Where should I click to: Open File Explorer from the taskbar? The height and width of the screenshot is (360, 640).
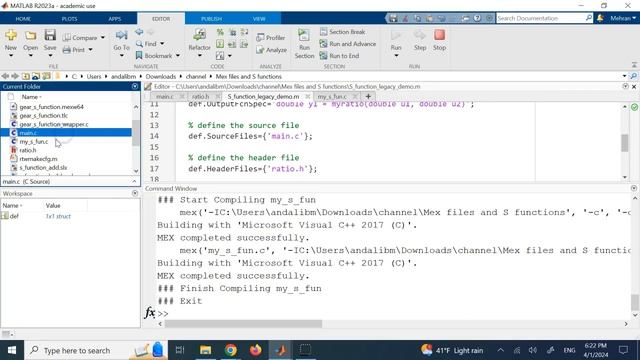click(x=205, y=350)
